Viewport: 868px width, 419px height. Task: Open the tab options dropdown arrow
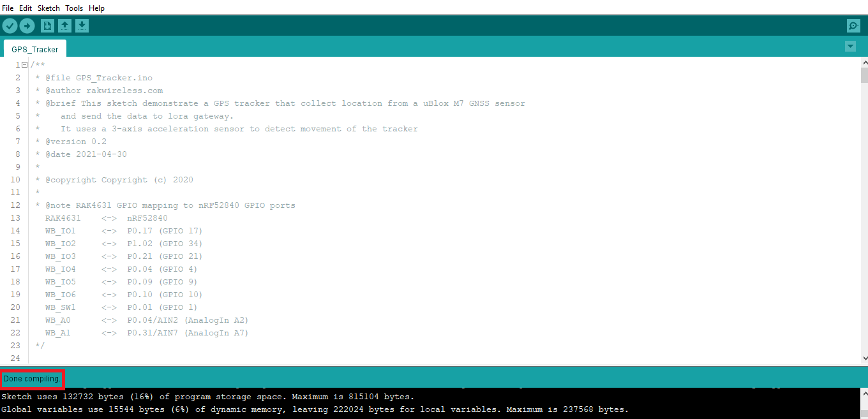[850, 47]
